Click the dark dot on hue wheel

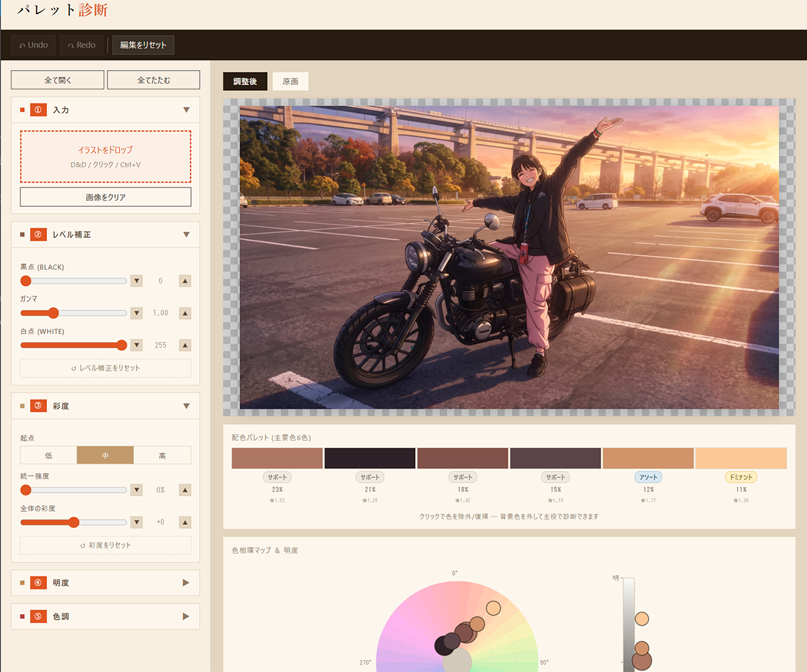point(444,645)
